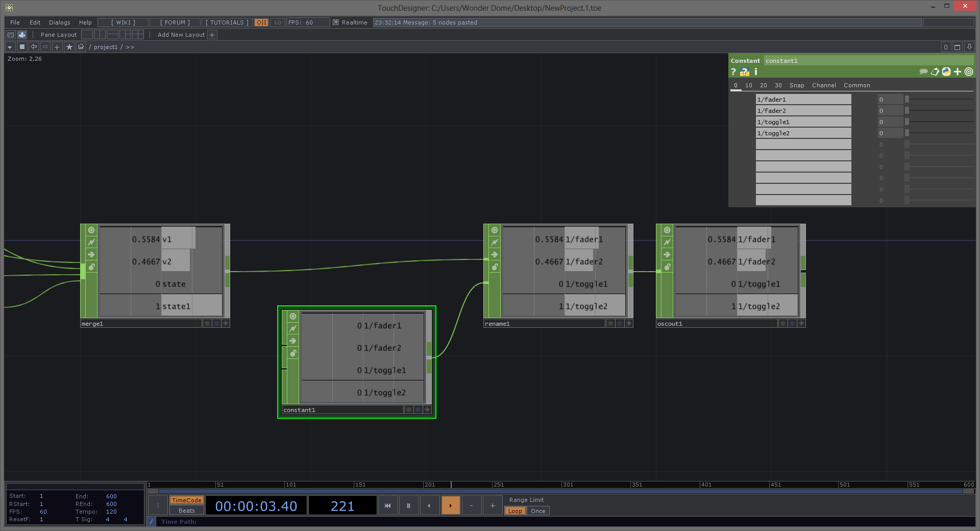The image size is (980, 531).
Task: Click the lock flag icon on rename1 node
Action: click(495, 267)
